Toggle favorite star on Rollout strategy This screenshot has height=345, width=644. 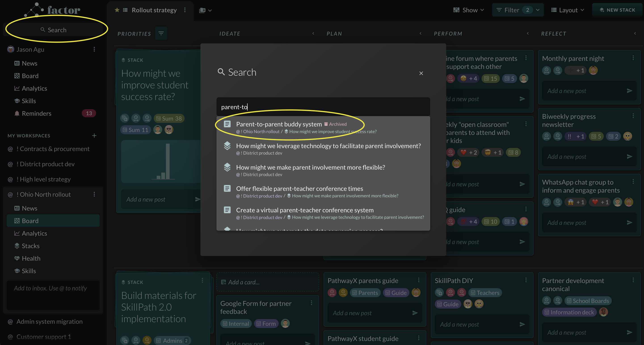point(117,10)
